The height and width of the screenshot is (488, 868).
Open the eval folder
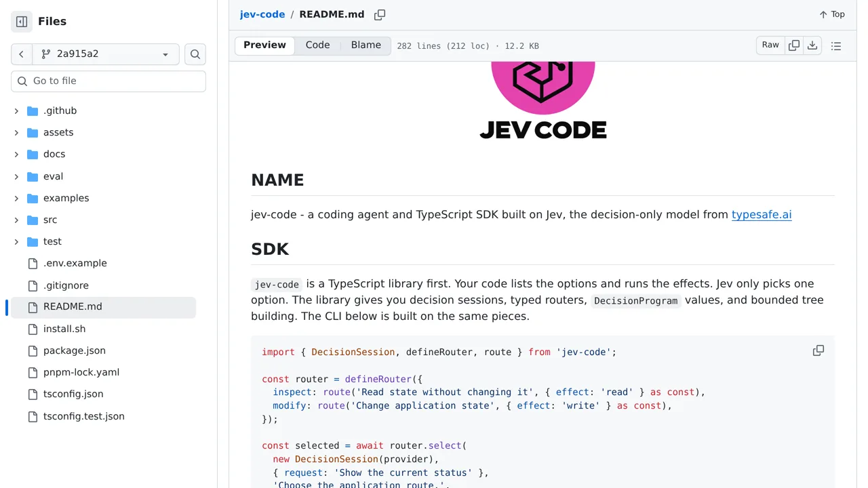coord(53,176)
